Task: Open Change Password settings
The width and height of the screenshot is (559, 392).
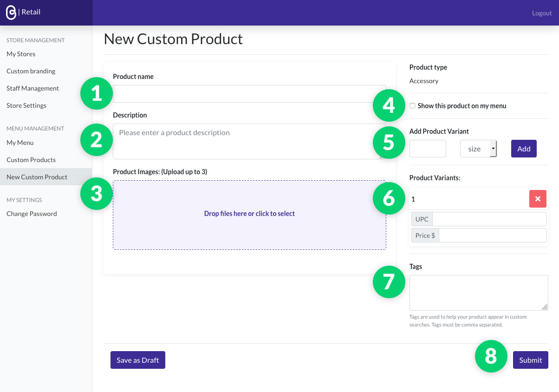Action: click(32, 214)
